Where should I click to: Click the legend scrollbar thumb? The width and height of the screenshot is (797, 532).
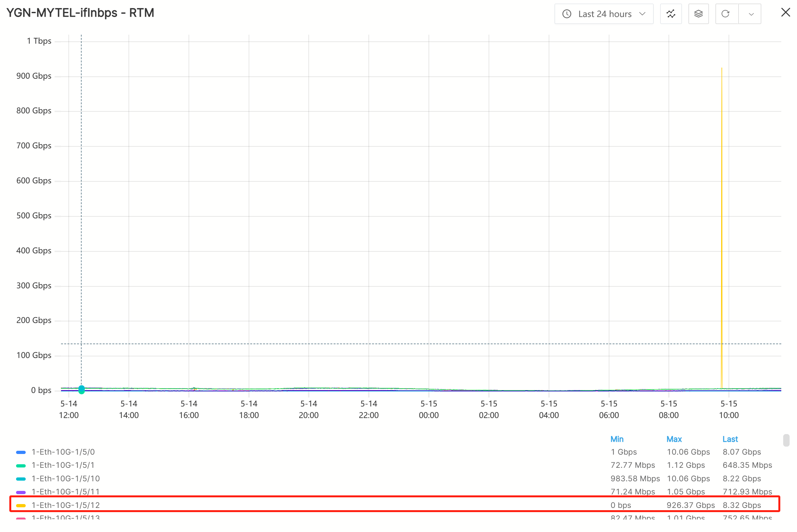[786, 440]
